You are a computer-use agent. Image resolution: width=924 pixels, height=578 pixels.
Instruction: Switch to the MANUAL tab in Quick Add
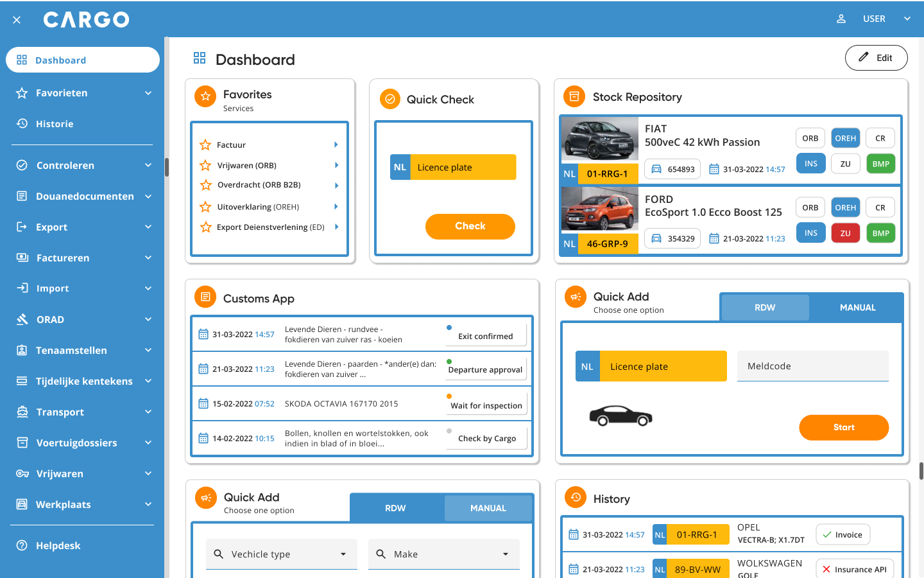(x=857, y=307)
